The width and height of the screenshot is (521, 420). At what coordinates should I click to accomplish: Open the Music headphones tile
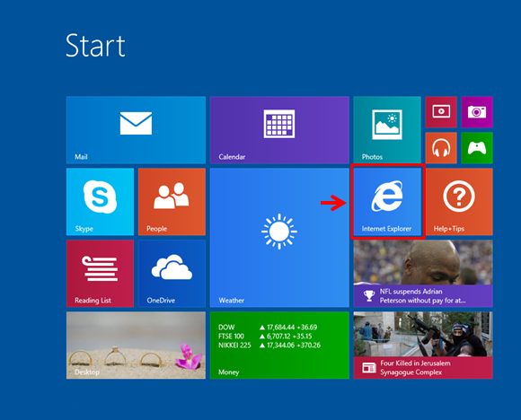(441, 148)
